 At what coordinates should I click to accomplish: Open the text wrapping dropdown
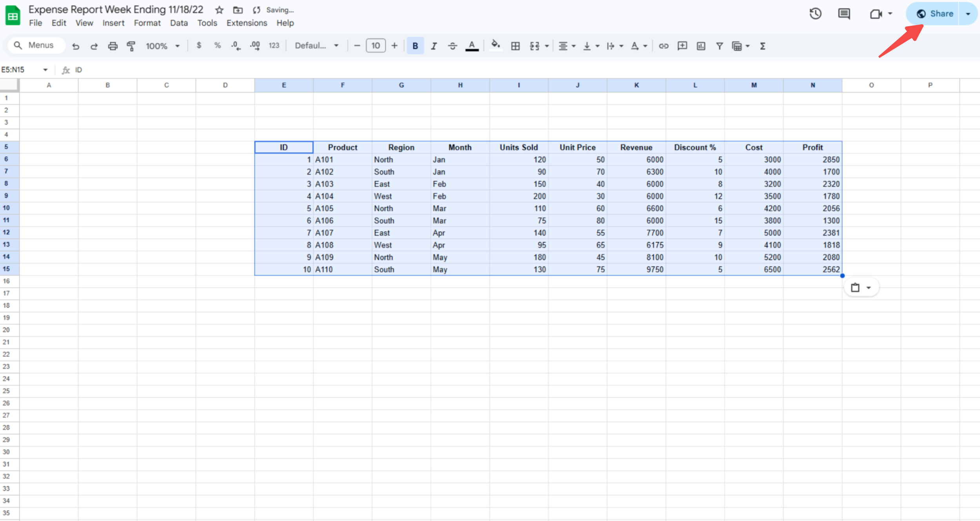pyautogui.click(x=615, y=46)
